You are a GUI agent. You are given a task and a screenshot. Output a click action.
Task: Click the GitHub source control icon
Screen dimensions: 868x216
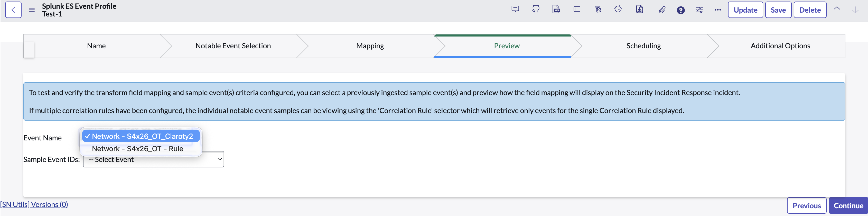point(536,10)
